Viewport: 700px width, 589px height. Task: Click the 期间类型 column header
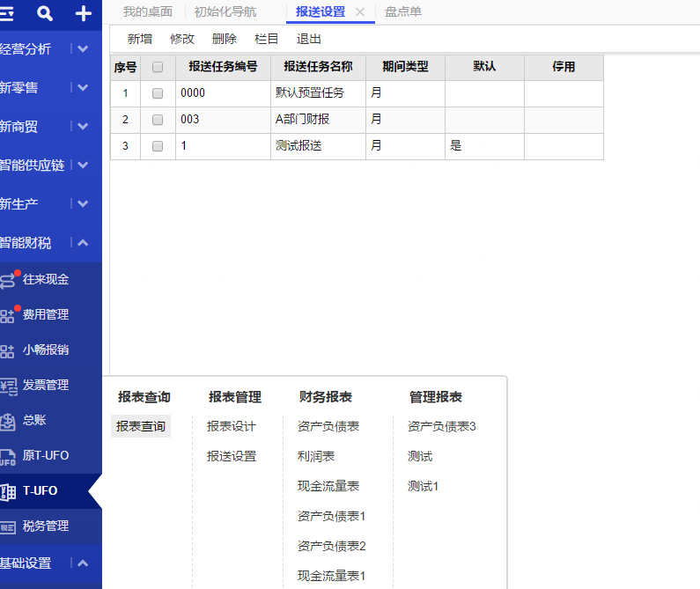coord(405,67)
